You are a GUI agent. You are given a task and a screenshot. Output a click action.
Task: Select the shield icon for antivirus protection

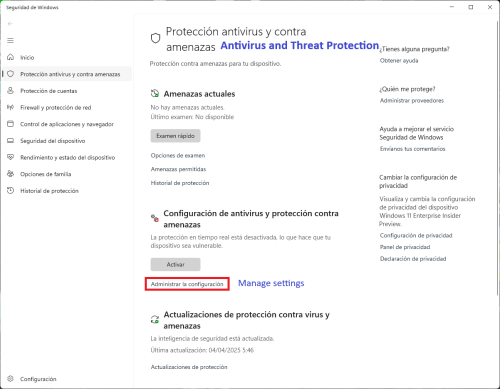11,74
